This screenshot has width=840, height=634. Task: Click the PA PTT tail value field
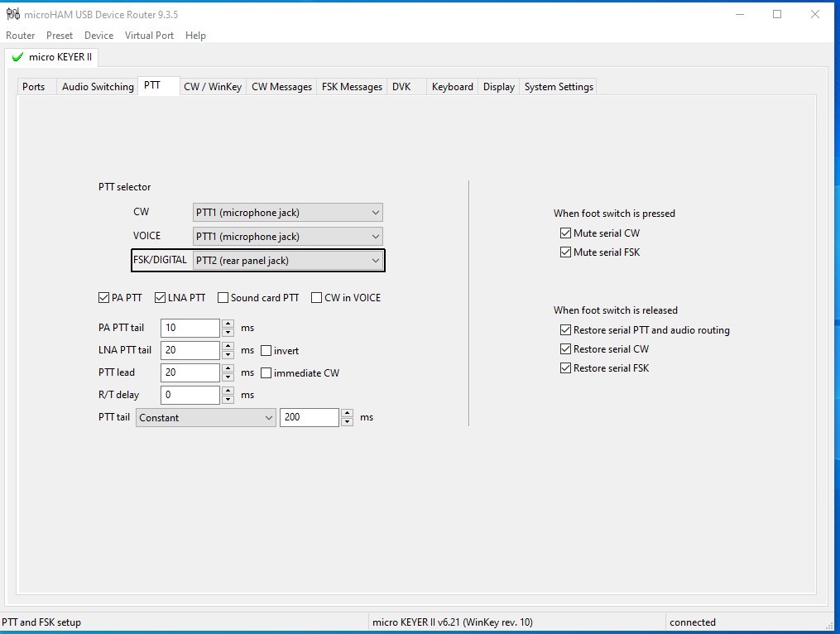click(190, 328)
